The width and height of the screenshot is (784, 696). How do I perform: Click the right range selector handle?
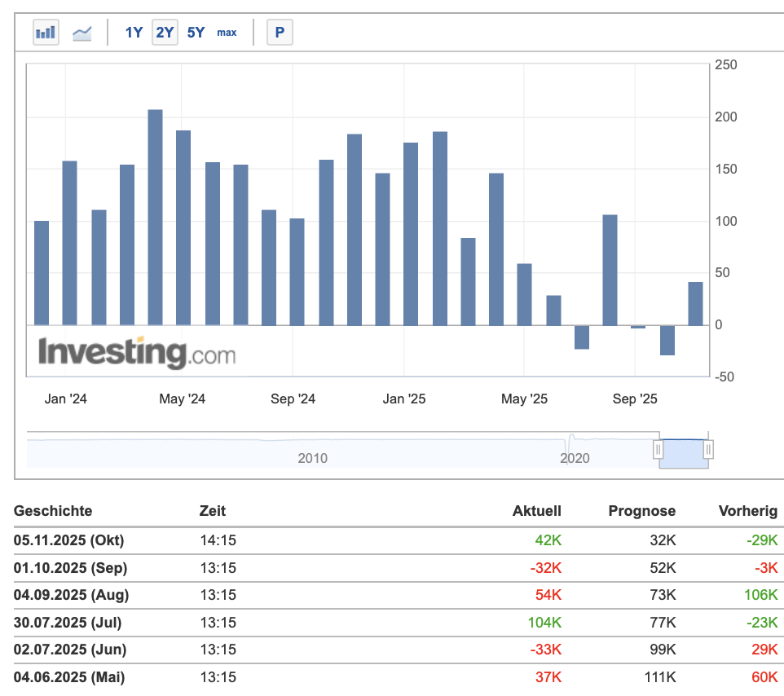(x=707, y=448)
